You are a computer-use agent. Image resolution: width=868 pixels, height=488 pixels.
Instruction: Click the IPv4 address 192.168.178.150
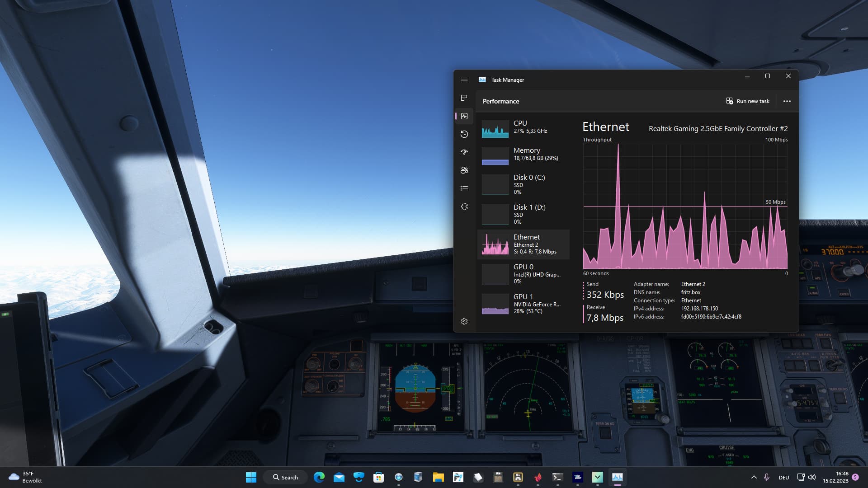(699, 309)
